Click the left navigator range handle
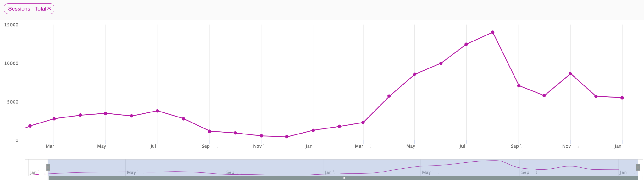This screenshot has height=191, width=644. click(x=48, y=167)
